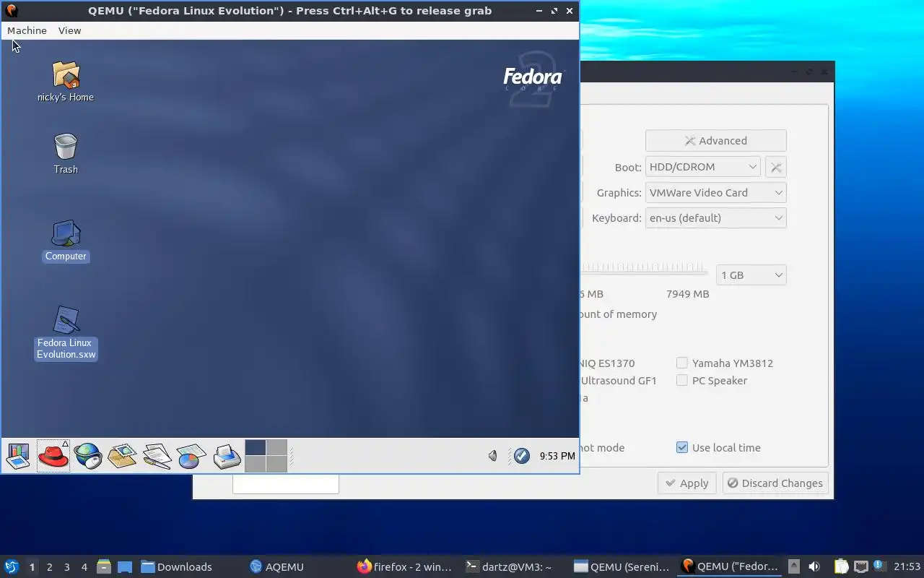This screenshot has width=924, height=578.
Task: Select the Fedora Linux Evolution.sxw file icon
Action: point(66,332)
